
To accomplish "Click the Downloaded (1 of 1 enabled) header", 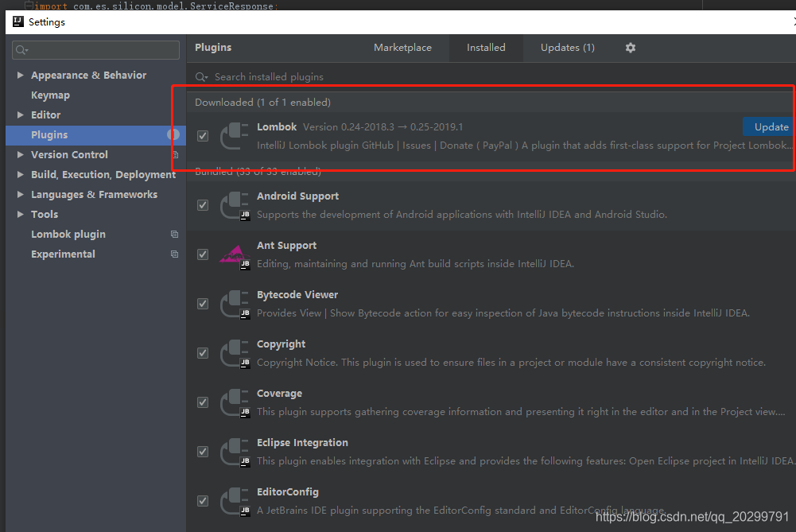I will [262, 102].
